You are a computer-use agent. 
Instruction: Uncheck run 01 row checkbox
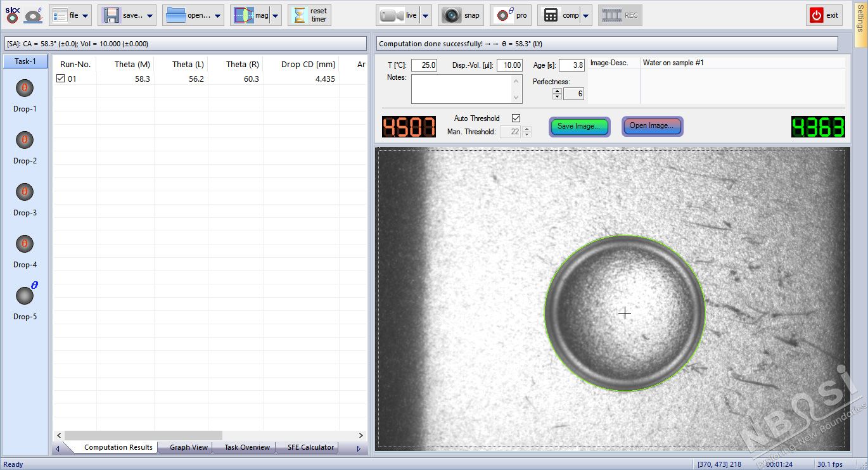pyautogui.click(x=61, y=79)
